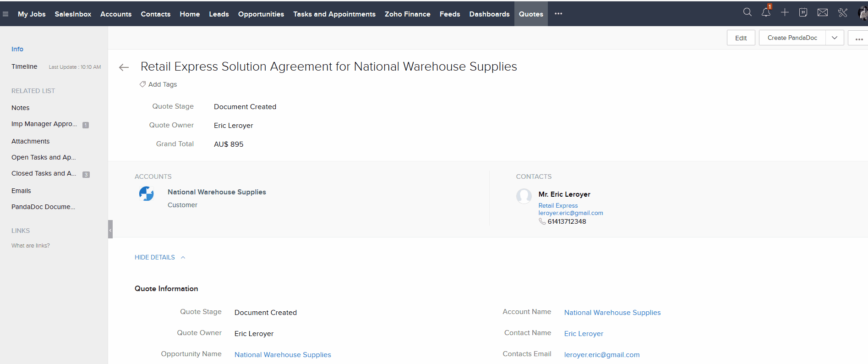Click the count badge on Imp Manager Appro...
Screen dimensions: 868x364
click(x=86, y=125)
